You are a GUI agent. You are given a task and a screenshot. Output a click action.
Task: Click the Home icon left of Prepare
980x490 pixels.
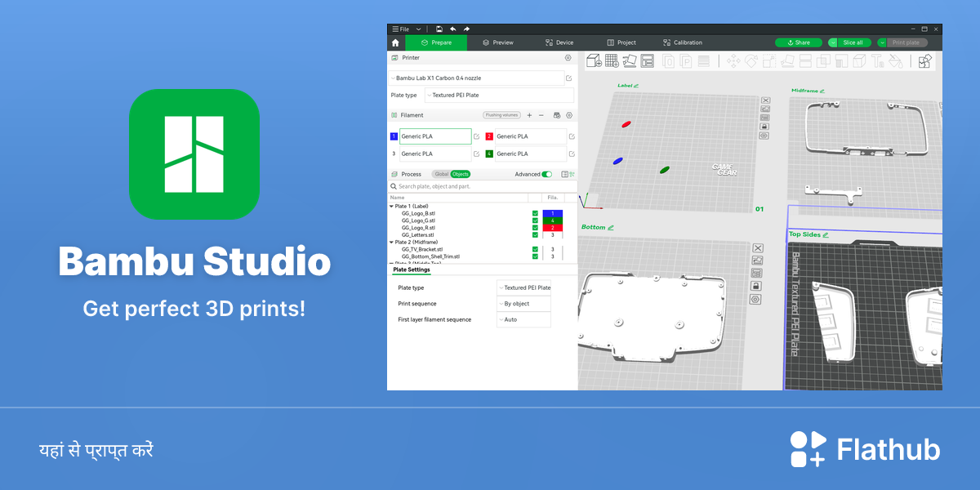pyautogui.click(x=395, y=43)
